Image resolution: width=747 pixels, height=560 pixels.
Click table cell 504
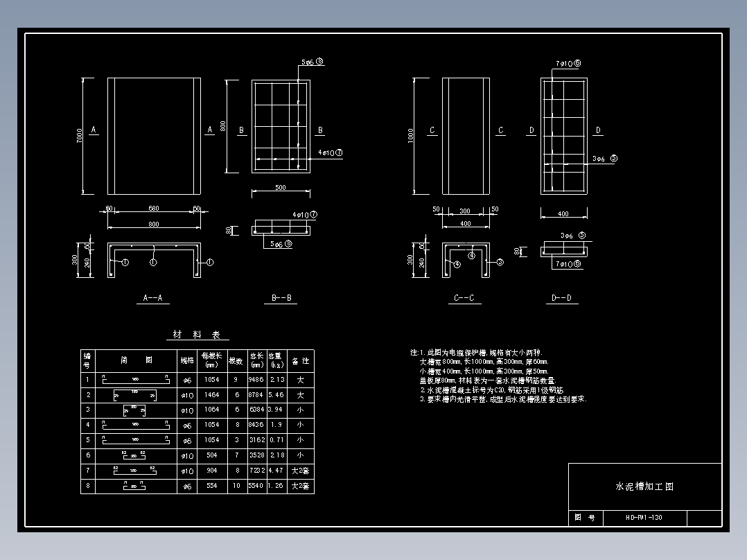pyautogui.click(x=212, y=455)
